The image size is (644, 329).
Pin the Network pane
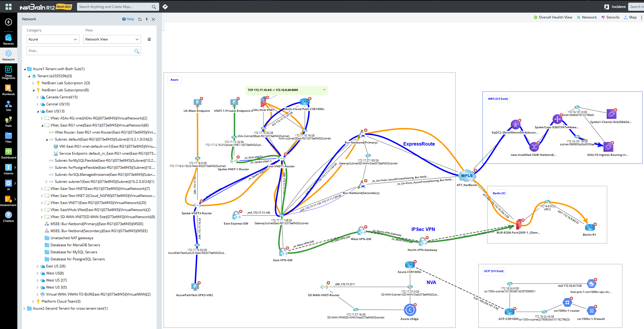(x=147, y=19)
